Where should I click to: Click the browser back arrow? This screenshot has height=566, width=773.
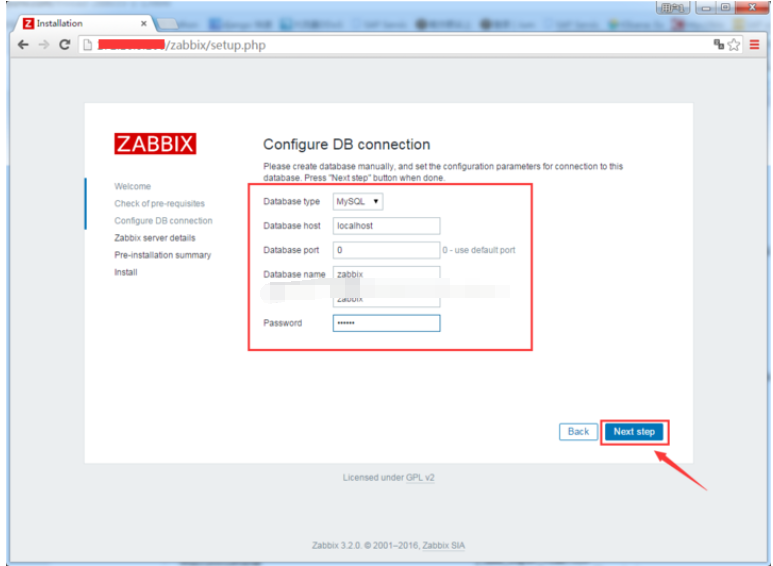pyautogui.click(x=23, y=45)
